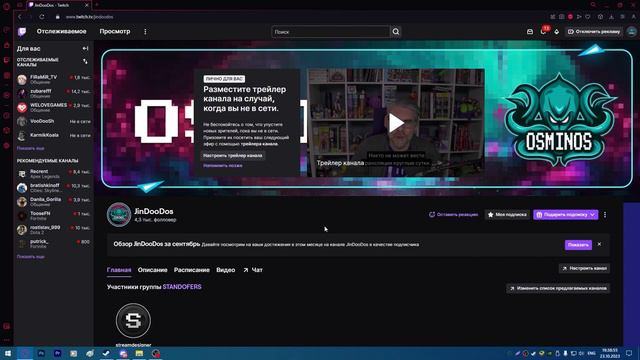Open the zubarefff channel in sidebar
This screenshot has height=360, width=640.
click(x=53, y=93)
